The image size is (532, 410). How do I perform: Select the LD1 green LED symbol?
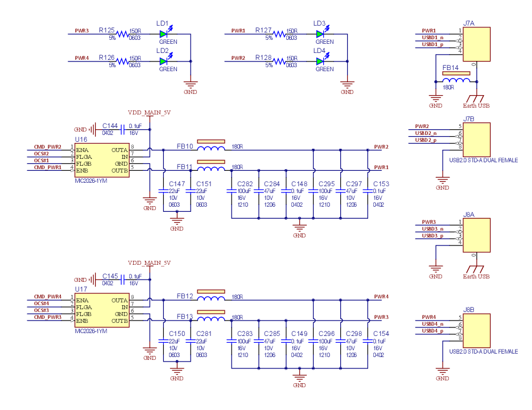[164, 34]
